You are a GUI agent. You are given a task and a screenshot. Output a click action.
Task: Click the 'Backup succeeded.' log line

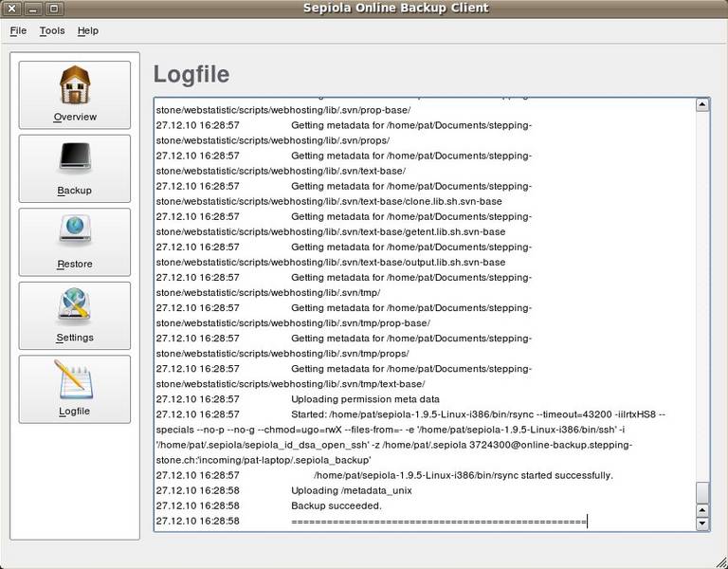tap(337, 505)
